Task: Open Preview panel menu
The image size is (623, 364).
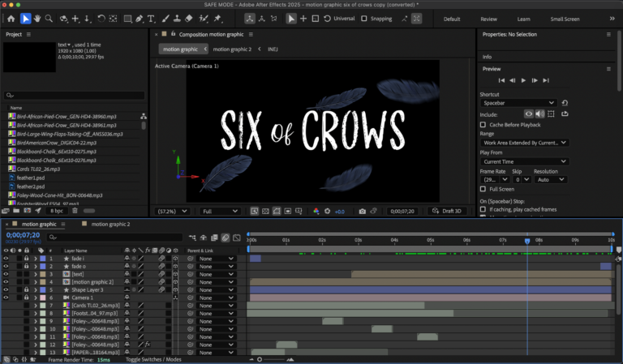Action: pyautogui.click(x=608, y=69)
